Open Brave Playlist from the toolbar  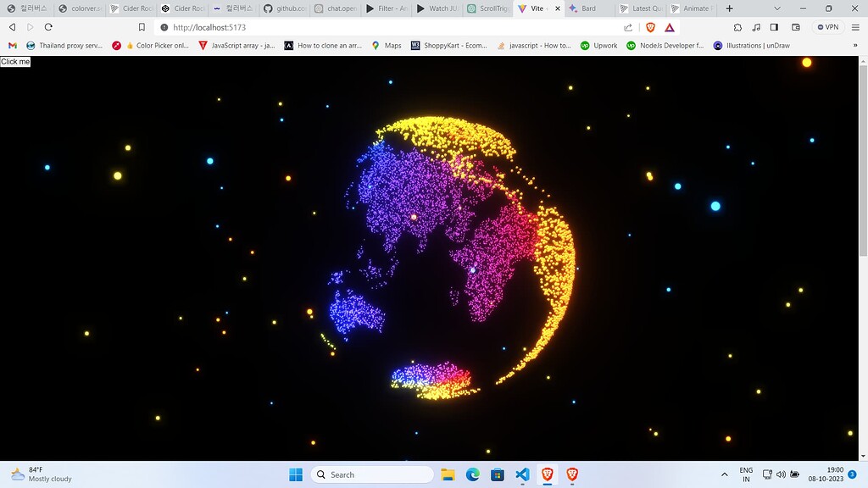(x=756, y=26)
